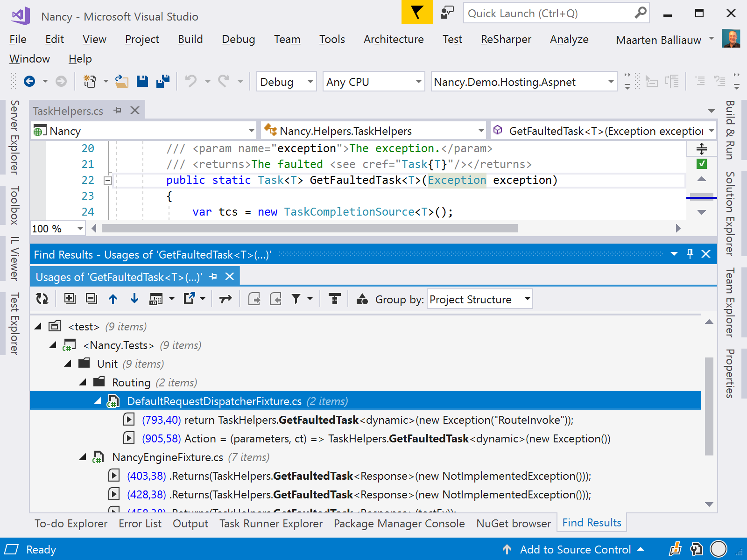Click the merge occurrences icon
Image resolution: width=747 pixels, height=560 pixels.
[334, 299]
